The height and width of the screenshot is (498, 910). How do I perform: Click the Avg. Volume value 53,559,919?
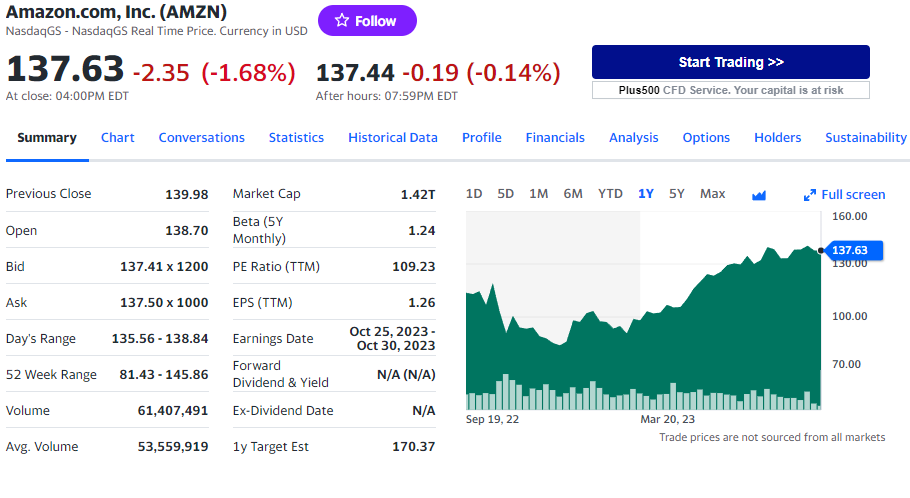(x=173, y=446)
